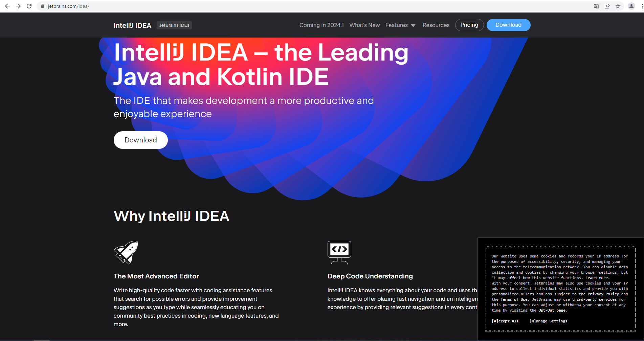644x341 pixels.
Task: Open JetBrains IDEs badge
Action: (174, 25)
